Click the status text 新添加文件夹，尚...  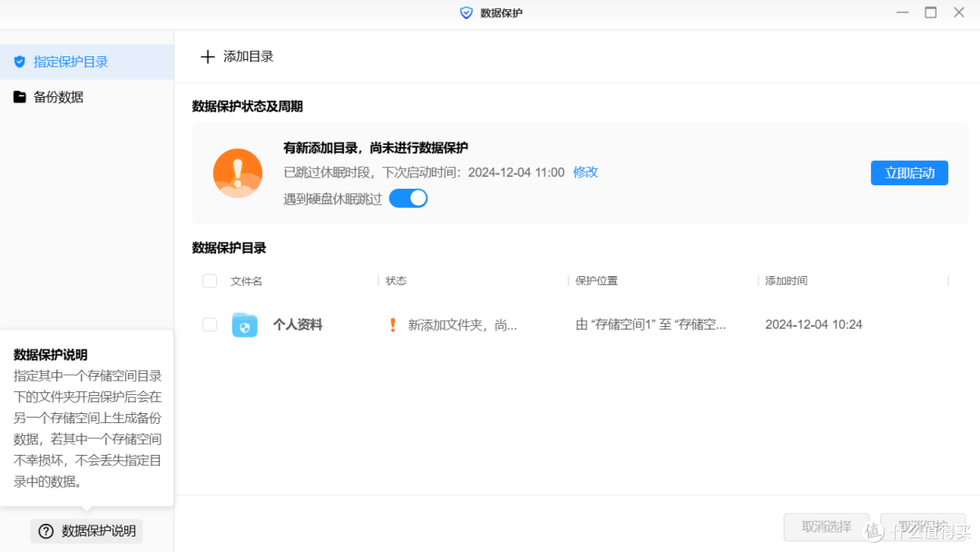click(x=463, y=325)
